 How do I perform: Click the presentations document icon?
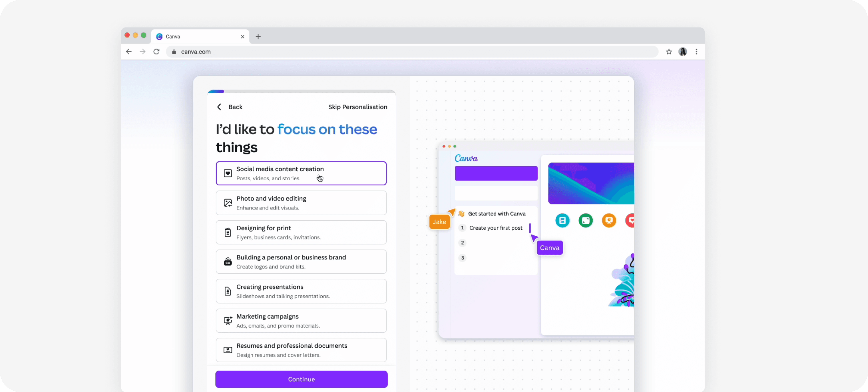[228, 291]
